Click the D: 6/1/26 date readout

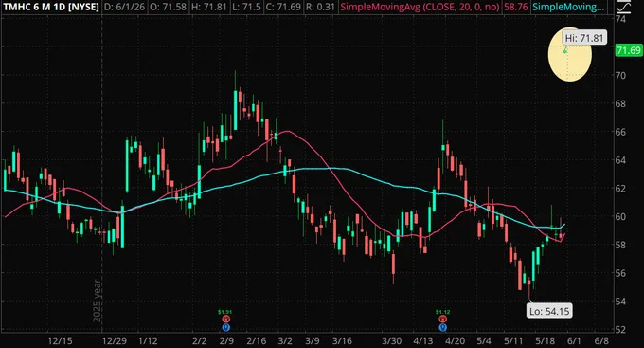click(124, 7)
